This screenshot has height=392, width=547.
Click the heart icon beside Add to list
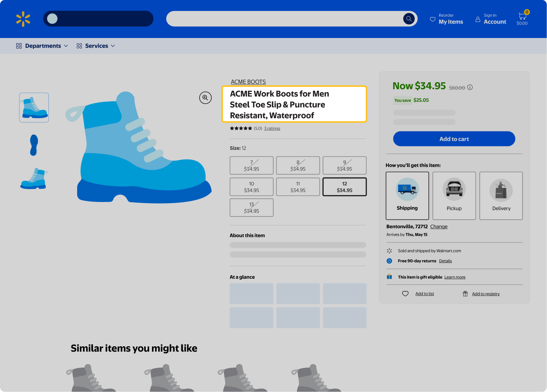click(406, 294)
